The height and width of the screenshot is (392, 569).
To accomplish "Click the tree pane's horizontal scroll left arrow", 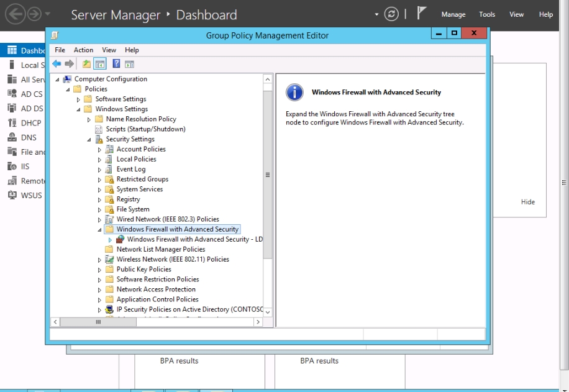I will [x=55, y=322].
